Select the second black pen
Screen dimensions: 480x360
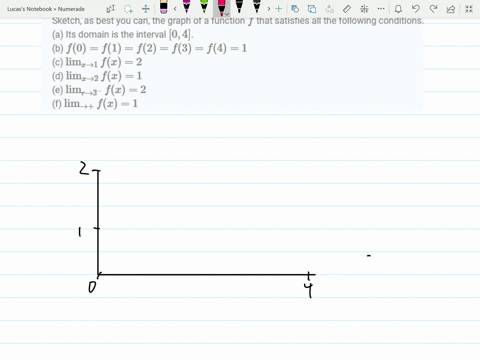[256, 7]
